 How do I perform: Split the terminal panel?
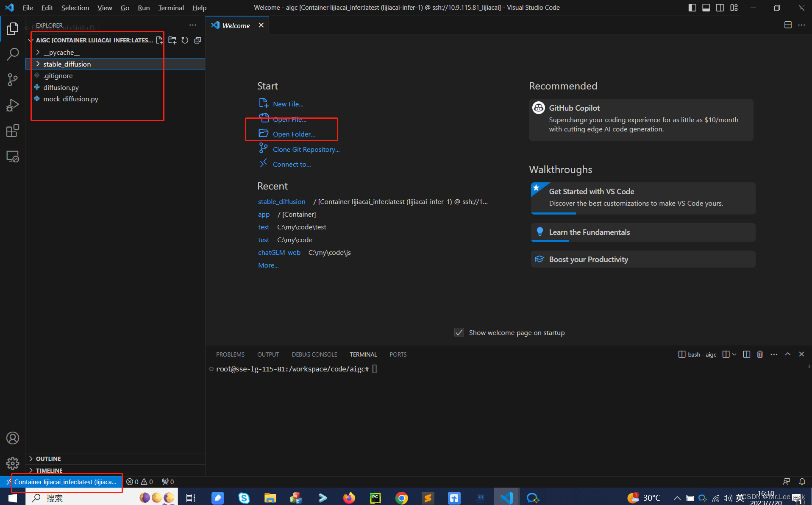[747, 354]
